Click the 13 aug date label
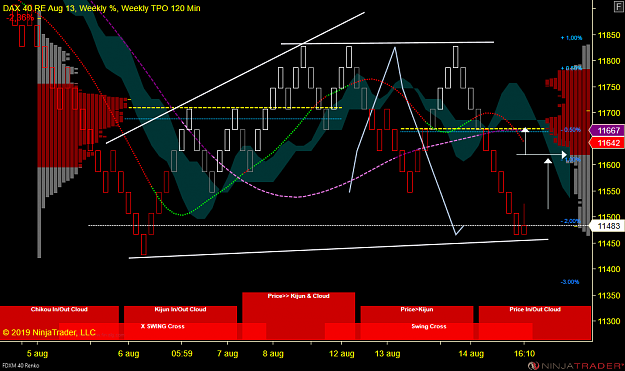Viewport: 625px width, 371px height. point(387,353)
